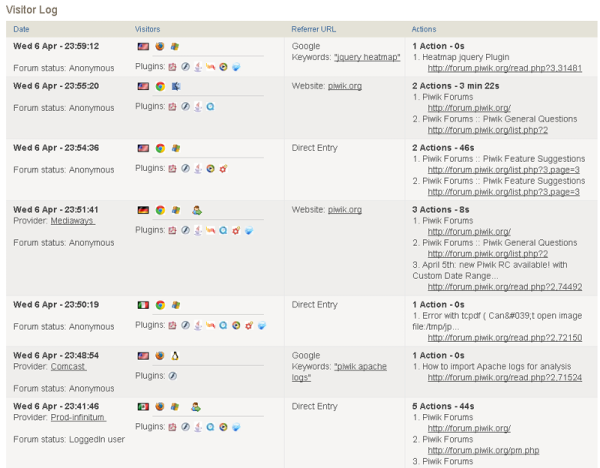The width and height of the screenshot is (600, 468).
Task: Click the Visitors column header
Action: tap(150, 27)
